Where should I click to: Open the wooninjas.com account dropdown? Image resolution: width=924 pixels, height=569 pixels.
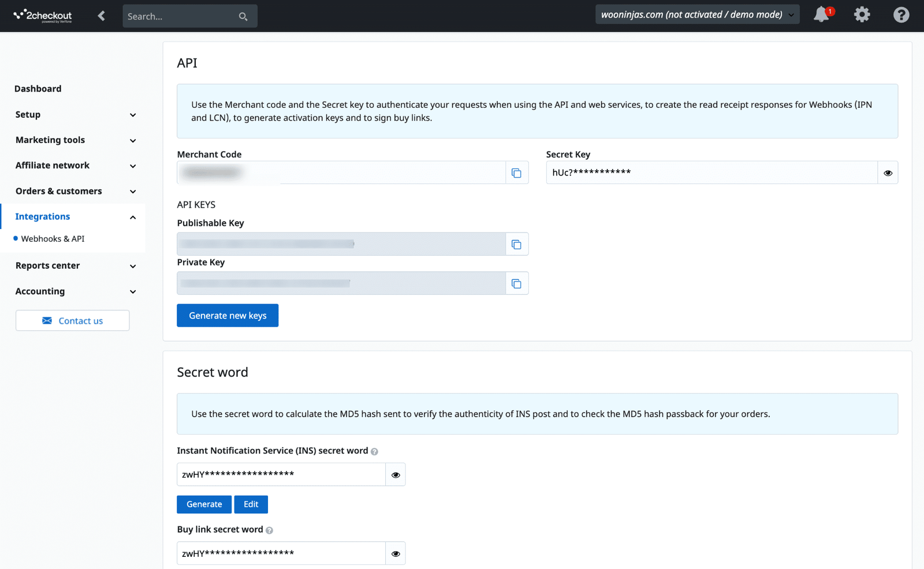(697, 14)
